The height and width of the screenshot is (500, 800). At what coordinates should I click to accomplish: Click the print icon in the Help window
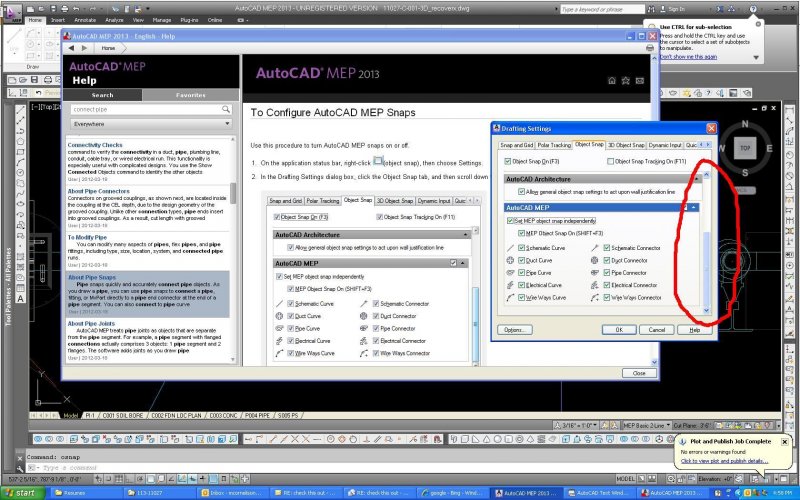(649, 48)
